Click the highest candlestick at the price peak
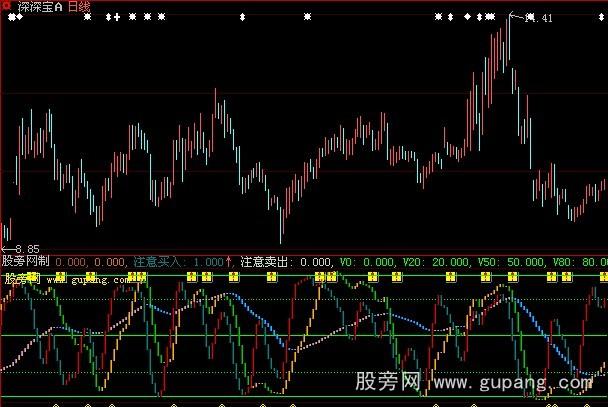 (507, 30)
